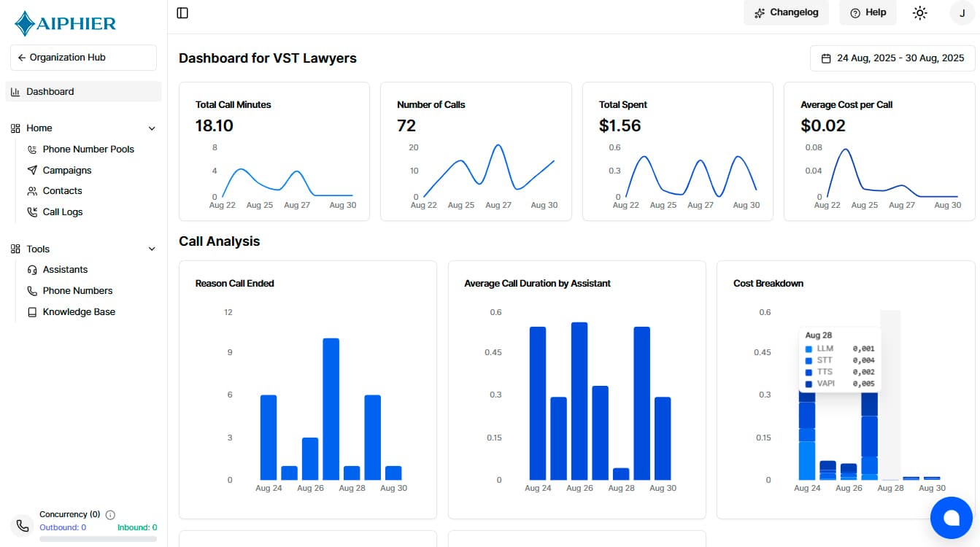Collapse the Home section chevron
Screen dimensions: 980x547
[152, 128]
